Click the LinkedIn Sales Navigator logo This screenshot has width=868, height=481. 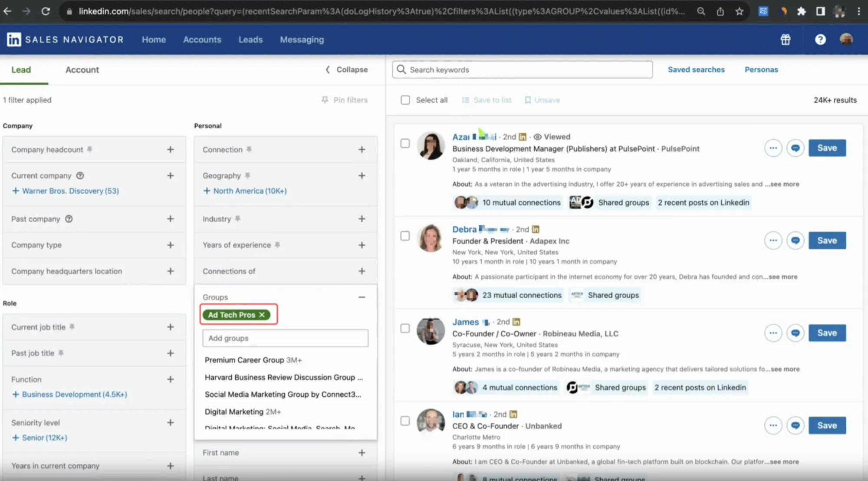pos(65,40)
